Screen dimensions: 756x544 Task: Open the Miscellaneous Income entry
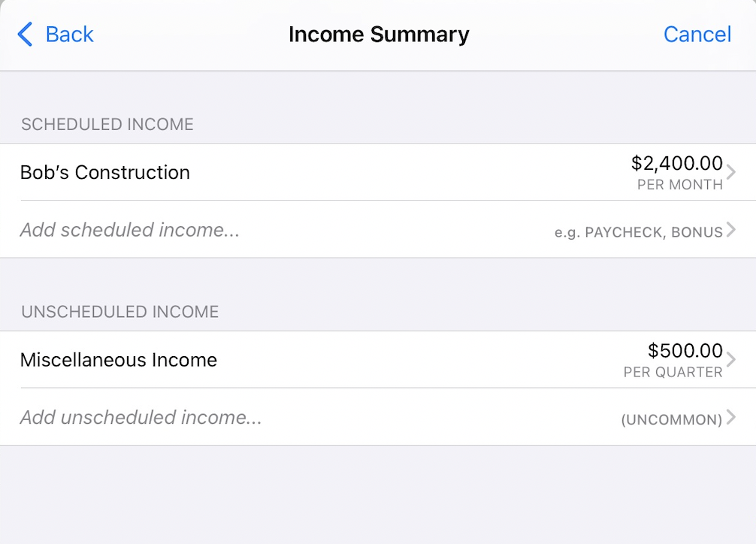click(x=119, y=360)
